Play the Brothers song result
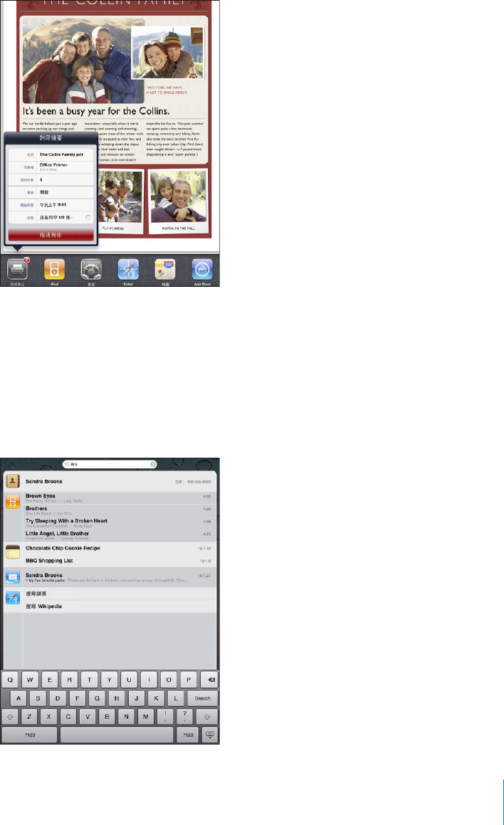 point(120,510)
